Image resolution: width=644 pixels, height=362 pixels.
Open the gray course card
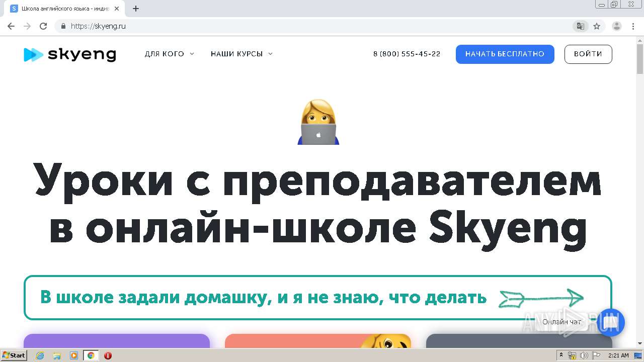519,340
